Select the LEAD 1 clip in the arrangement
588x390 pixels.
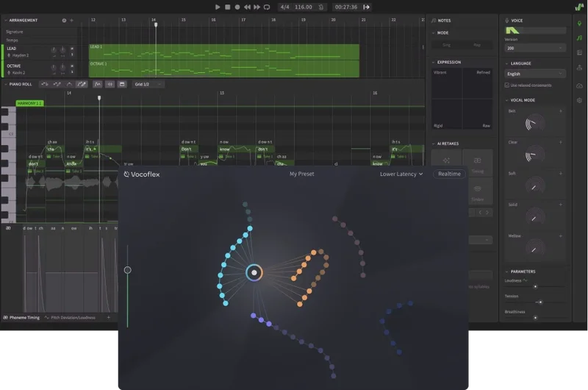coord(224,52)
